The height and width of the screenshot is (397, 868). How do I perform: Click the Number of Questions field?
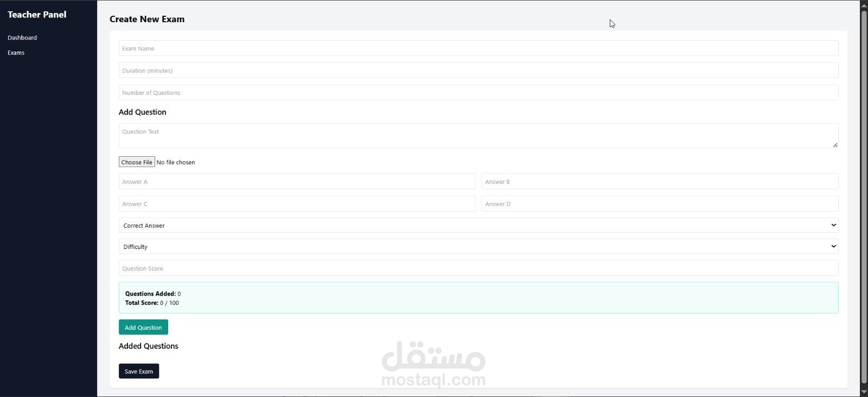coord(478,93)
